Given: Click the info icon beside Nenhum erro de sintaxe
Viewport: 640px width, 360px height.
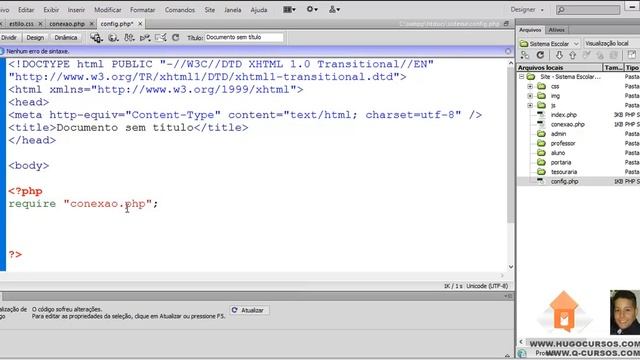Looking at the screenshot, I should [x=2, y=51].
